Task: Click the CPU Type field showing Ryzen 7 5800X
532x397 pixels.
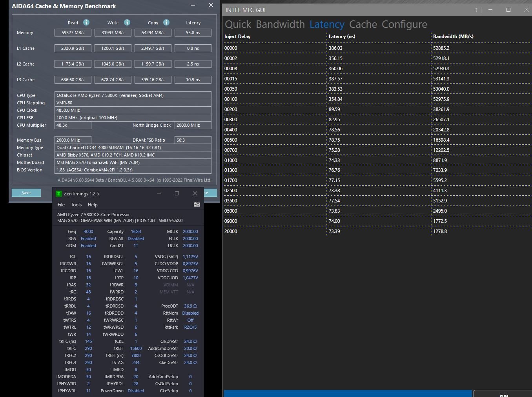Action: (x=133, y=95)
